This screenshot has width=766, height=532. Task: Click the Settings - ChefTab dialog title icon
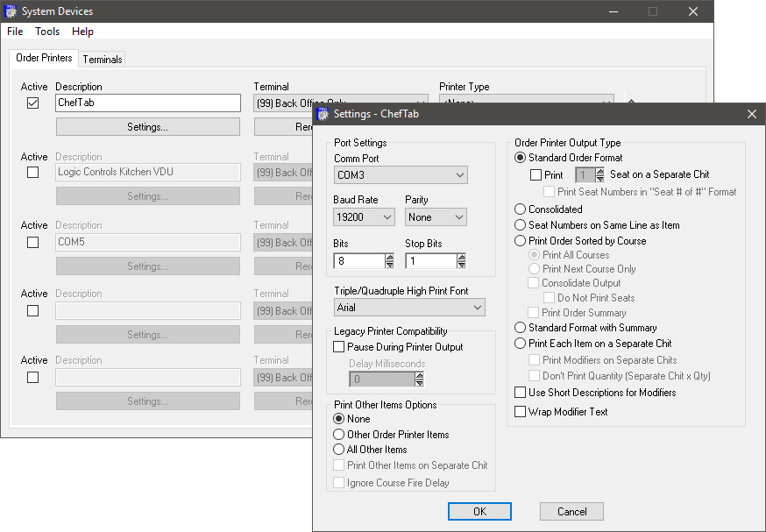click(323, 114)
